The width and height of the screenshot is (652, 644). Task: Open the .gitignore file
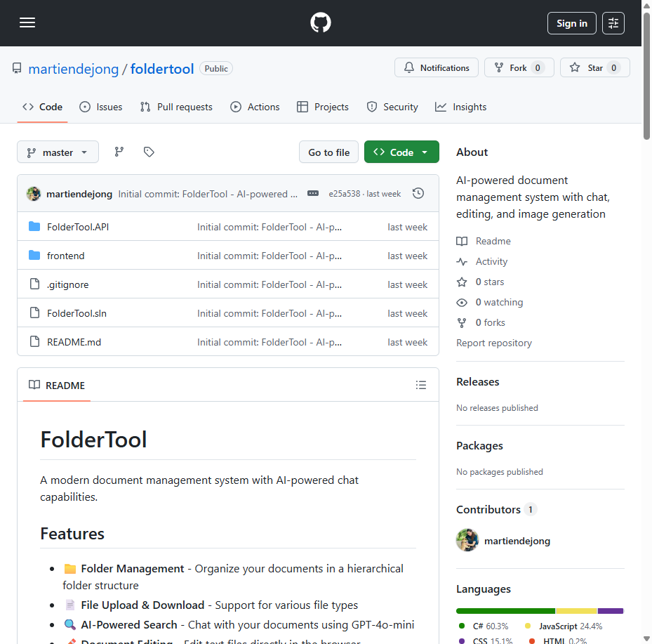68,284
